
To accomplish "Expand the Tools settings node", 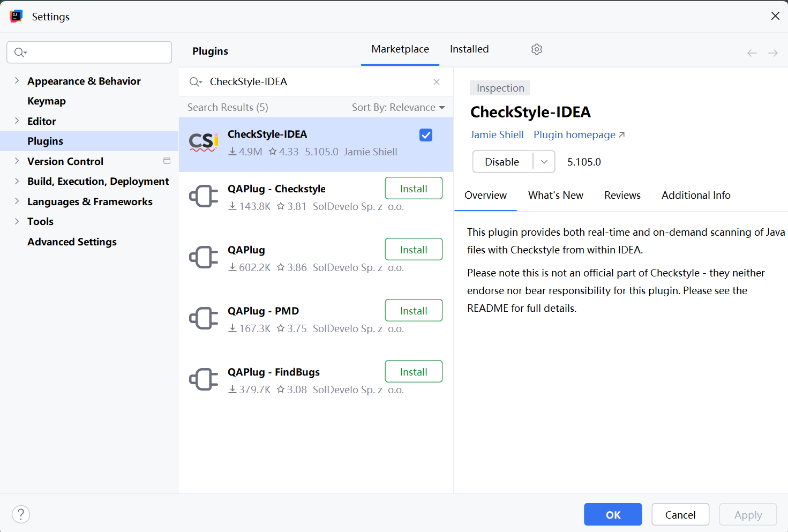I will (x=17, y=221).
